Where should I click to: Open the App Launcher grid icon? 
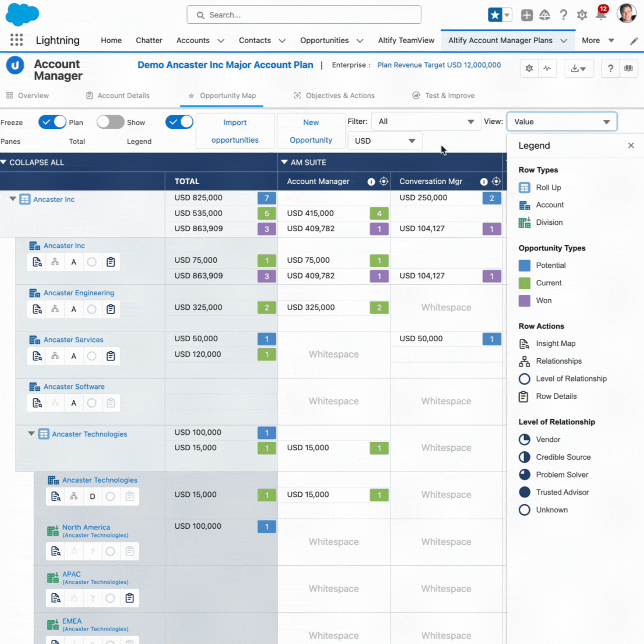coord(16,40)
